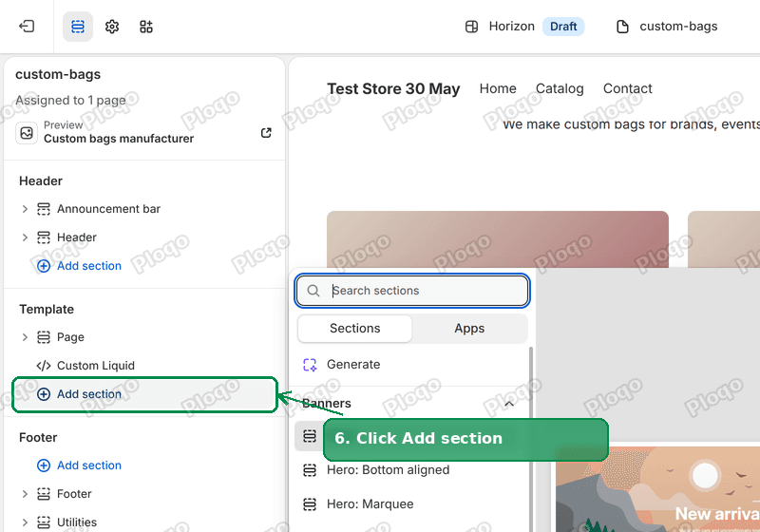Click the Header section icon
This screenshot has height=532, width=760.
(x=44, y=237)
